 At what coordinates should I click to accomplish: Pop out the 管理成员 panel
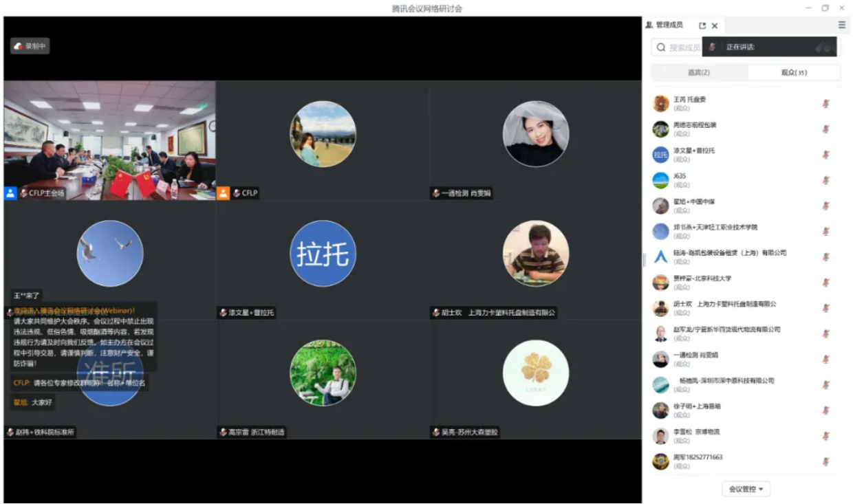tap(702, 25)
